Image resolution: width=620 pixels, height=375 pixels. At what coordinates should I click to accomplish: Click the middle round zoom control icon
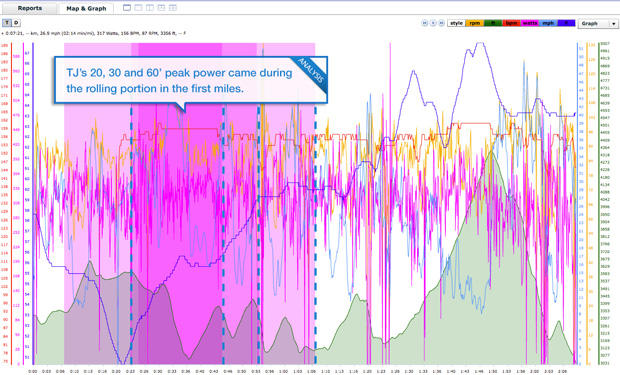click(433, 23)
